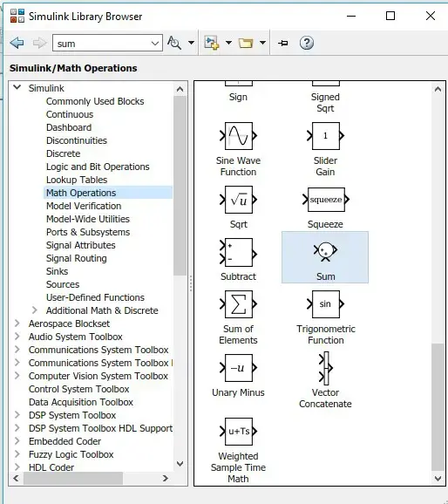Open Logic and Bit Operations library

(x=98, y=167)
